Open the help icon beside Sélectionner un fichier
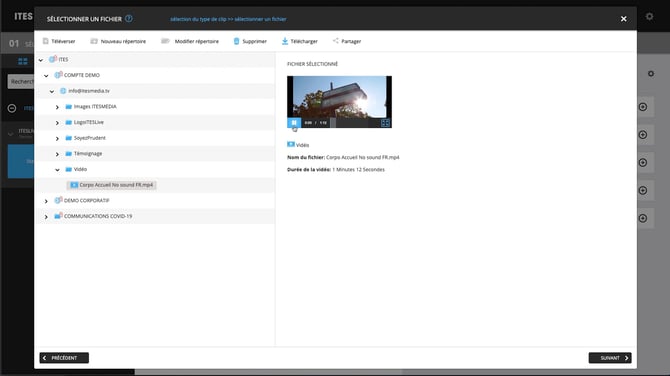The height and width of the screenshot is (376, 670). (x=129, y=19)
